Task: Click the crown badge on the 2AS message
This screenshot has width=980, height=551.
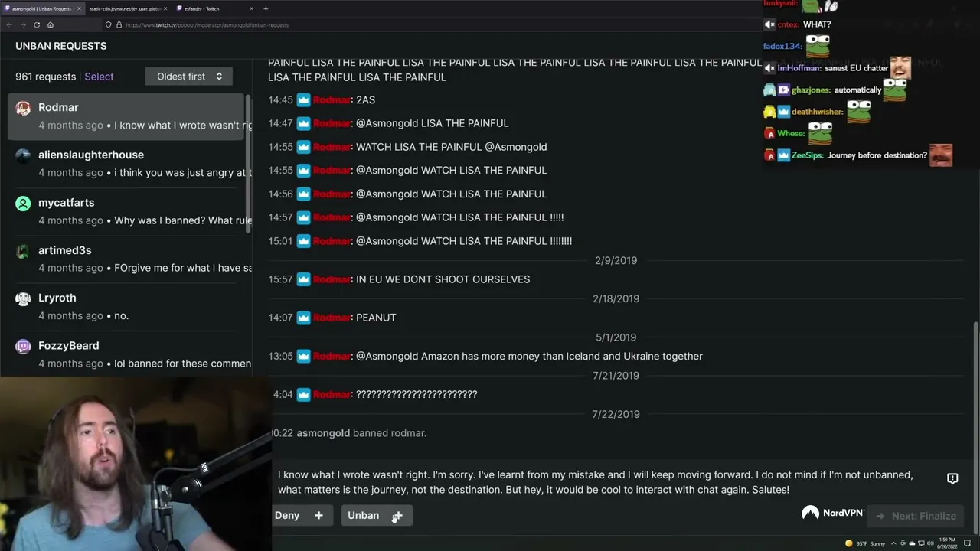Action: (x=303, y=100)
